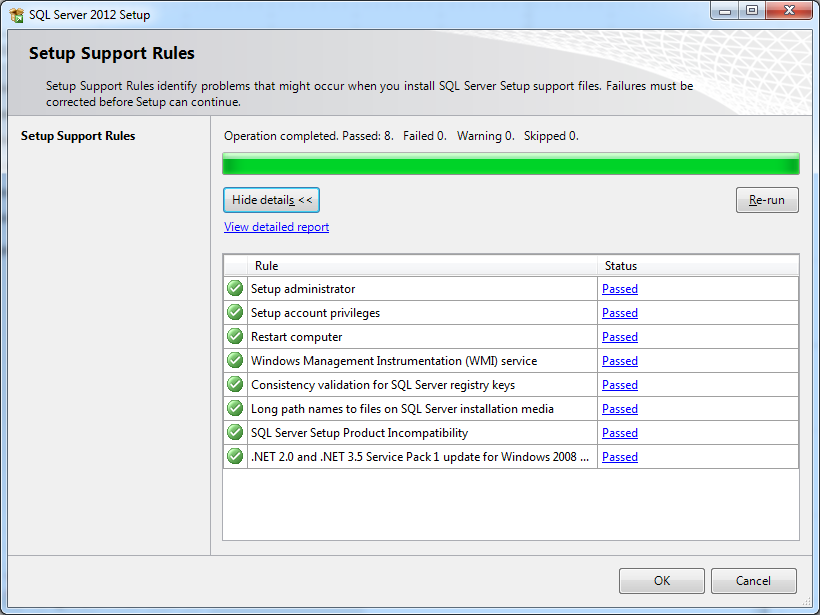This screenshot has height=615, width=820.
Task: Collapse rule list with Hide details button
Action: (271, 200)
